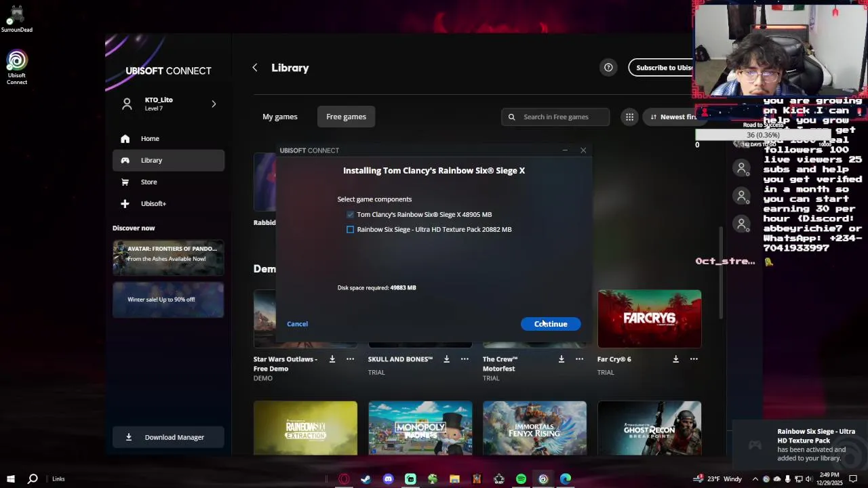The width and height of the screenshot is (868, 488).
Task: Switch to the My games tab
Action: click(280, 117)
